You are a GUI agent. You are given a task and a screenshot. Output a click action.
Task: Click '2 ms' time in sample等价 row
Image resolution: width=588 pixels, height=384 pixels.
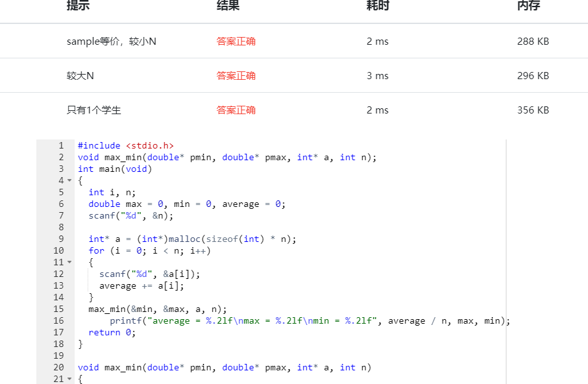coord(378,42)
